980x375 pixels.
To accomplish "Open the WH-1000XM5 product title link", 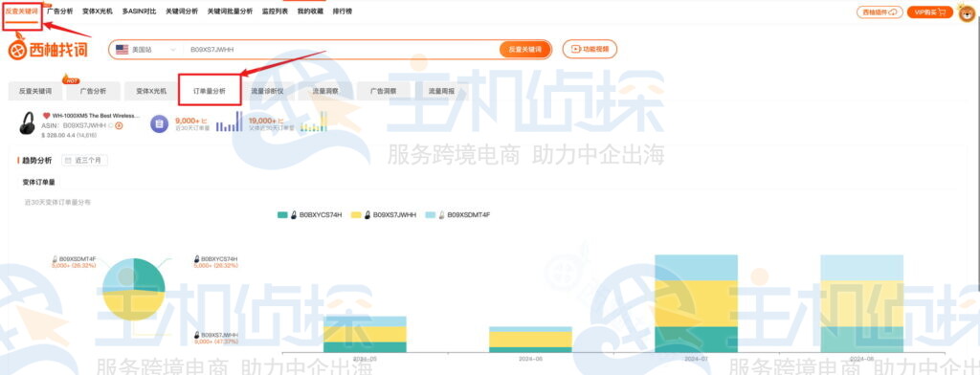I will coord(96,117).
